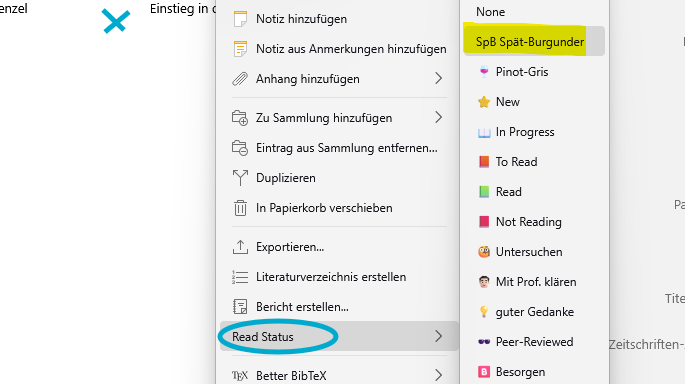Image resolution: width=685 pixels, height=384 pixels.
Task: Click the fork icon next to Duplizieren
Action: (x=240, y=178)
